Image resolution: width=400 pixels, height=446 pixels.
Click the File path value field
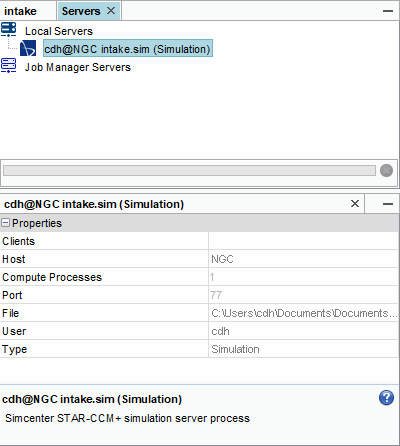tap(304, 313)
